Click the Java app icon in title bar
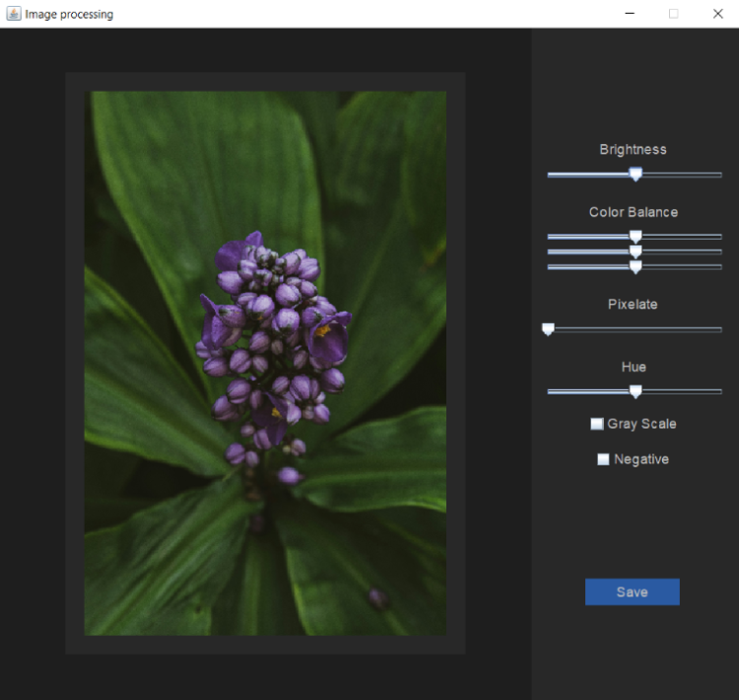This screenshot has width=739, height=700. 14,14
